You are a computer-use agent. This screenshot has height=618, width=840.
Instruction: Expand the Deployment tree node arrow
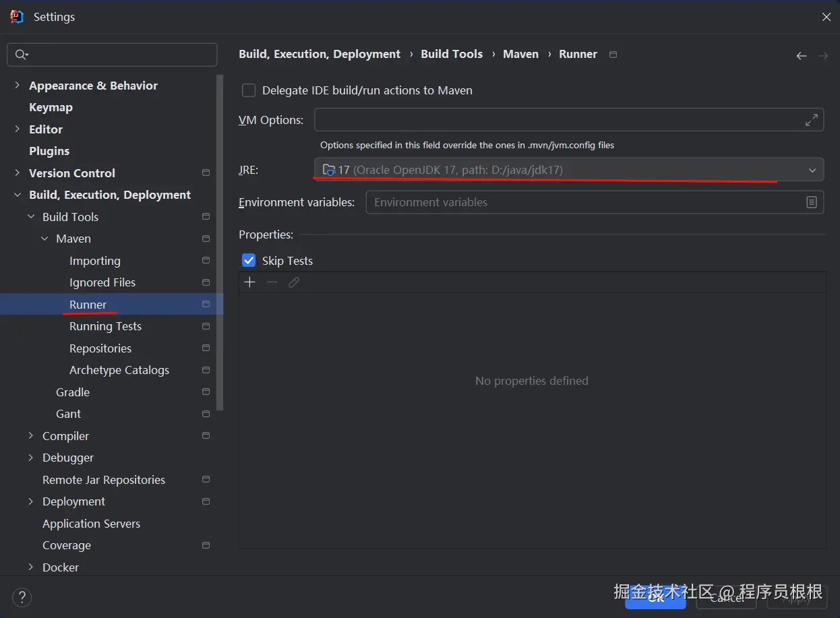pos(31,501)
